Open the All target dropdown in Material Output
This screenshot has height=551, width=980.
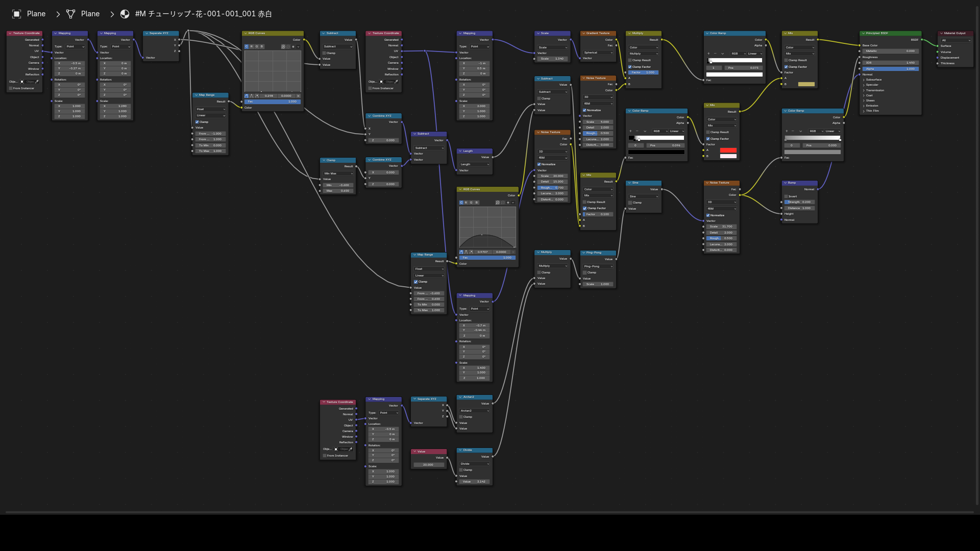point(956,40)
